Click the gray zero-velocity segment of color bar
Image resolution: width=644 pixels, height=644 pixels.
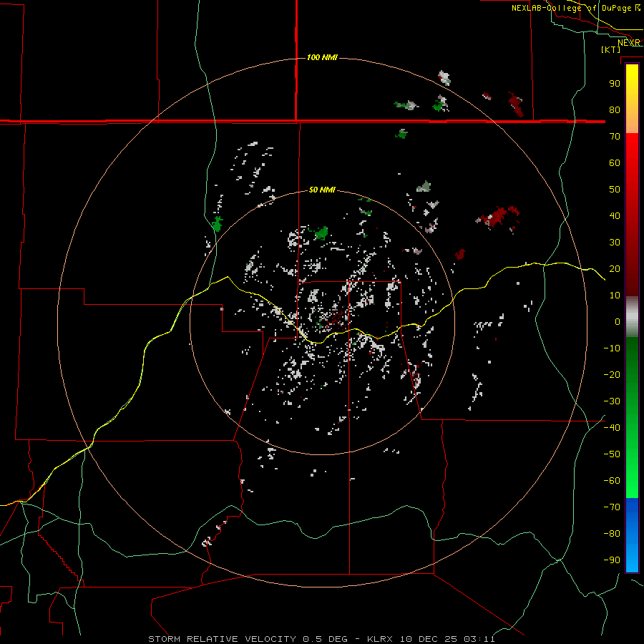[x=632, y=317]
